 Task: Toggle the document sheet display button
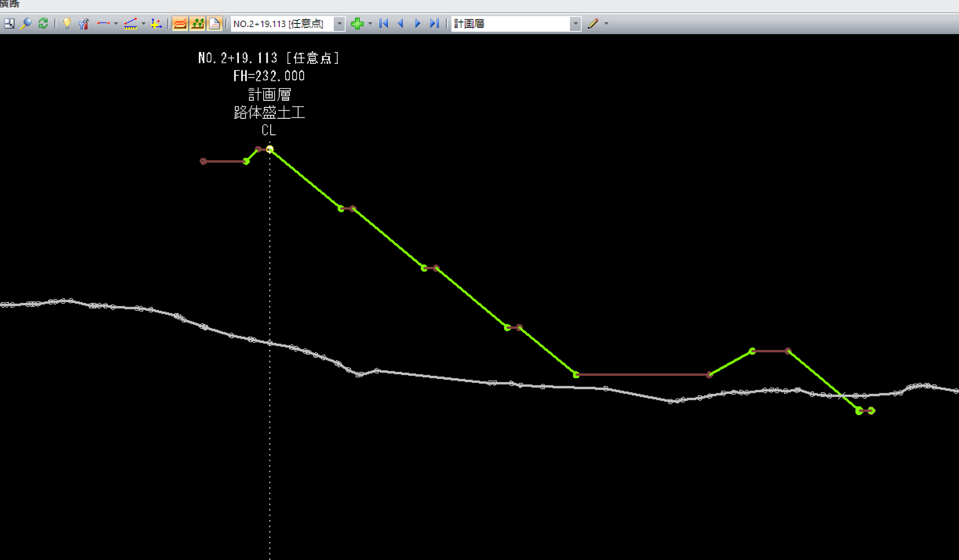click(214, 23)
